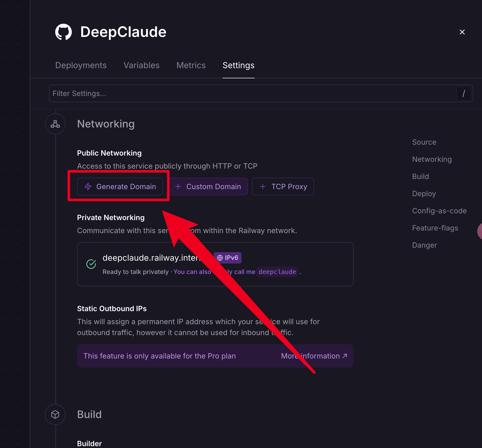Click the green check status icon
482x448 pixels.
tap(91, 264)
